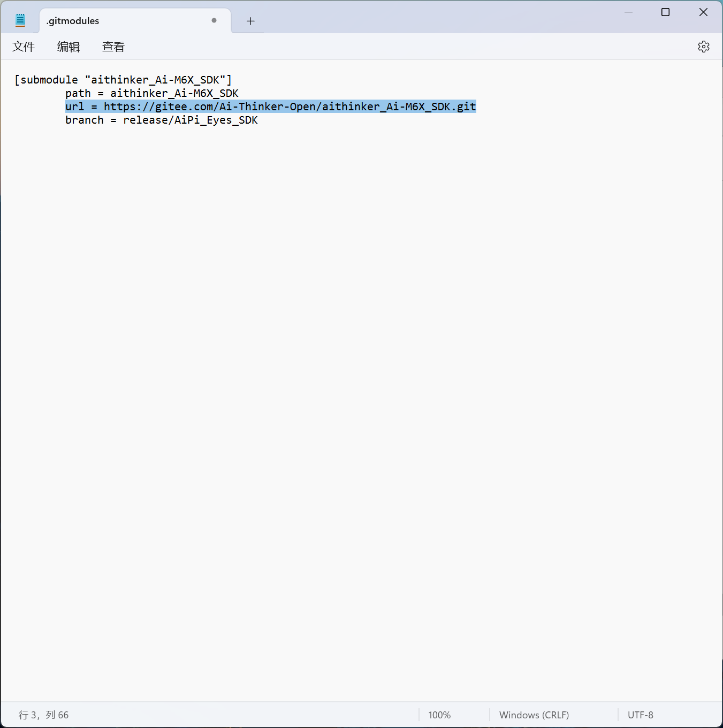Click in the empty text editing area
This screenshot has width=723, height=728.
(361, 412)
